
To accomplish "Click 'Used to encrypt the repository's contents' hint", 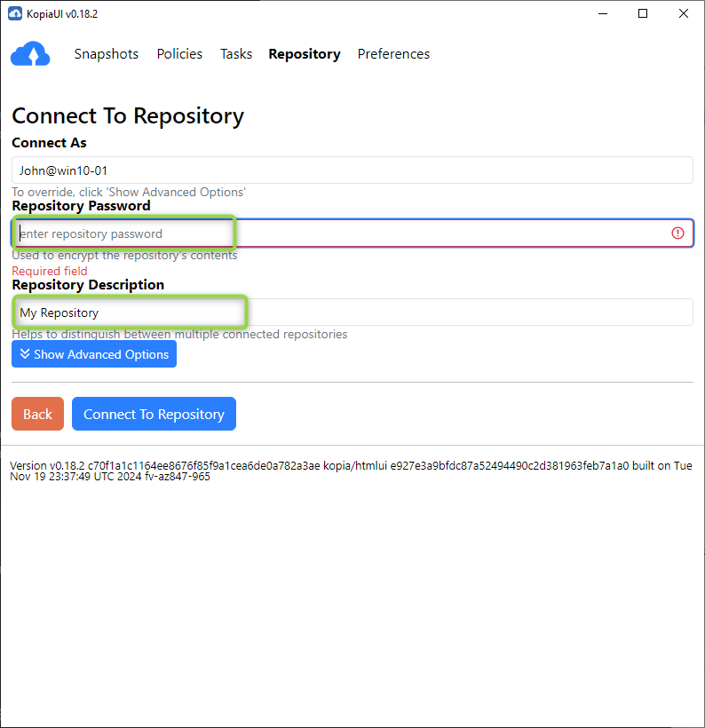I will point(124,256).
